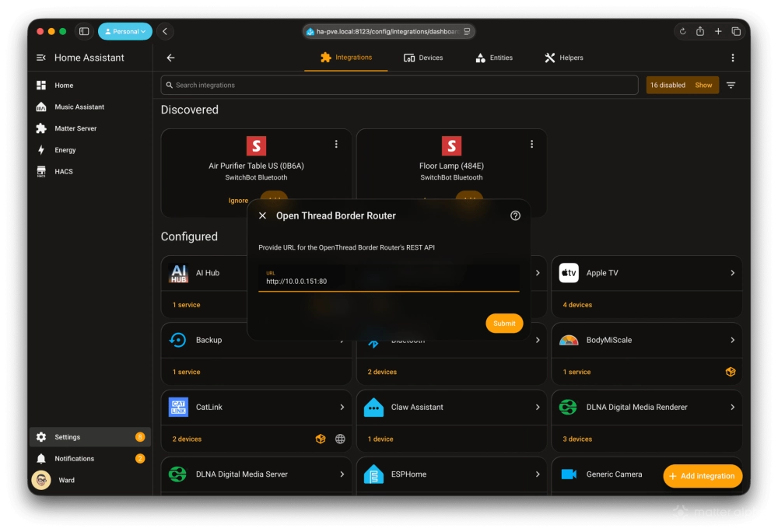
Task: Open the integrations filter icon
Action: click(x=731, y=86)
